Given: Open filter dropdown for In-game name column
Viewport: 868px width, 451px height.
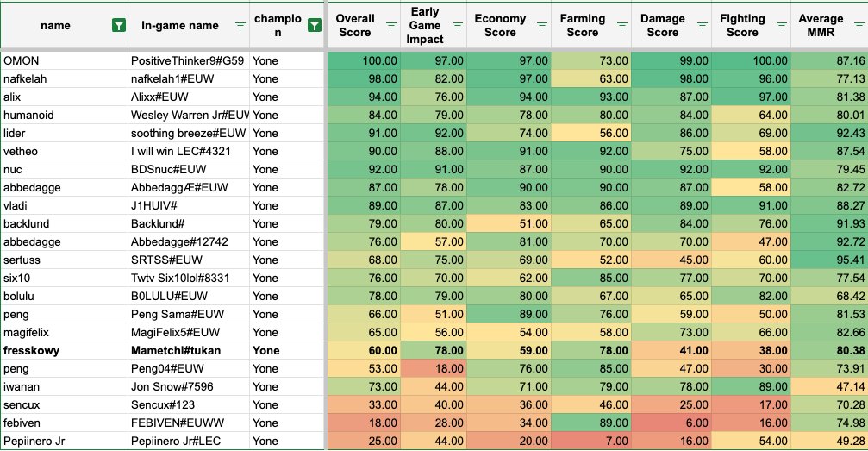Looking at the screenshot, I should tap(240, 26).
